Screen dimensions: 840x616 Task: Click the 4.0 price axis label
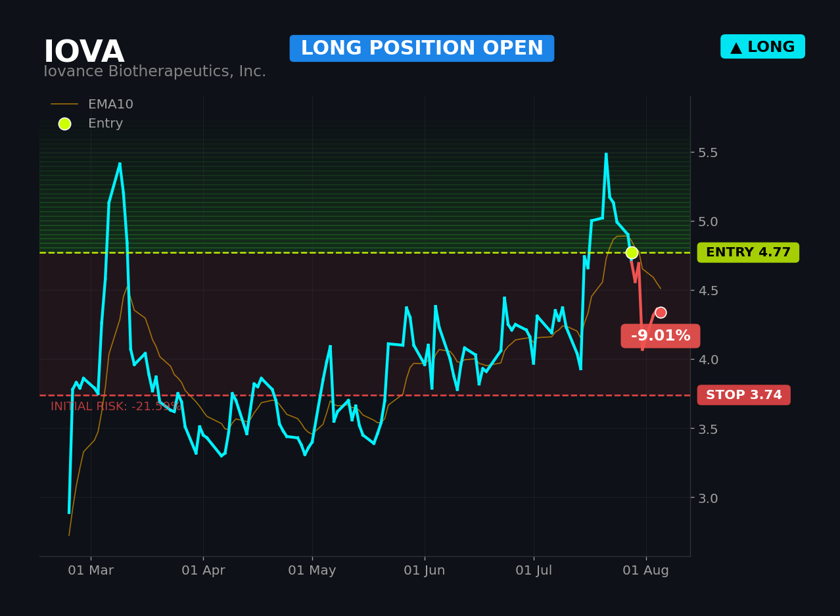pos(709,360)
